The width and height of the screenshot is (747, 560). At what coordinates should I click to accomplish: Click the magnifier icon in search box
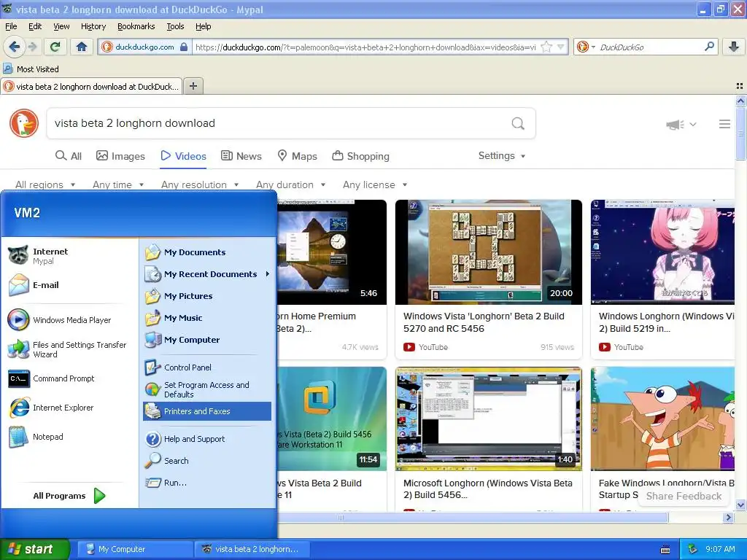coord(518,124)
